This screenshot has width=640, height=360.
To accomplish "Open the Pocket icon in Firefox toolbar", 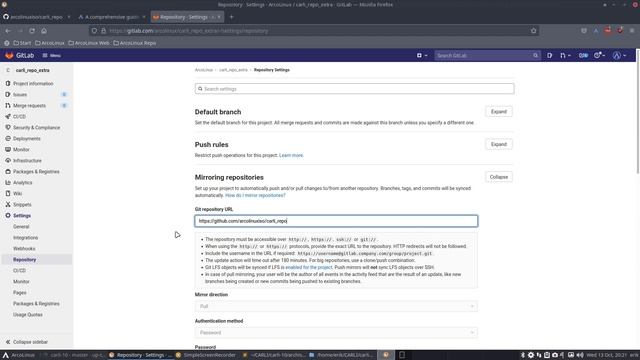I will [584, 31].
